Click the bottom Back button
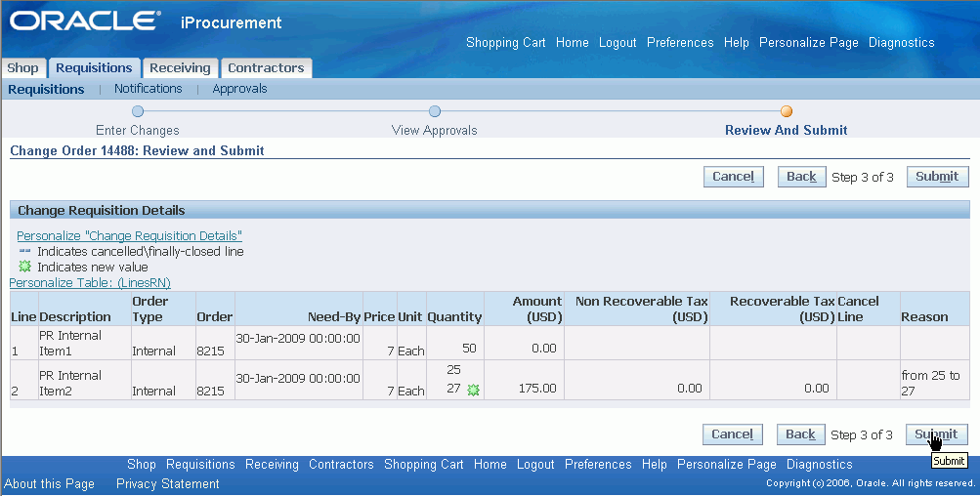The height and width of the screenshot is (496, 980). (800, 434)
